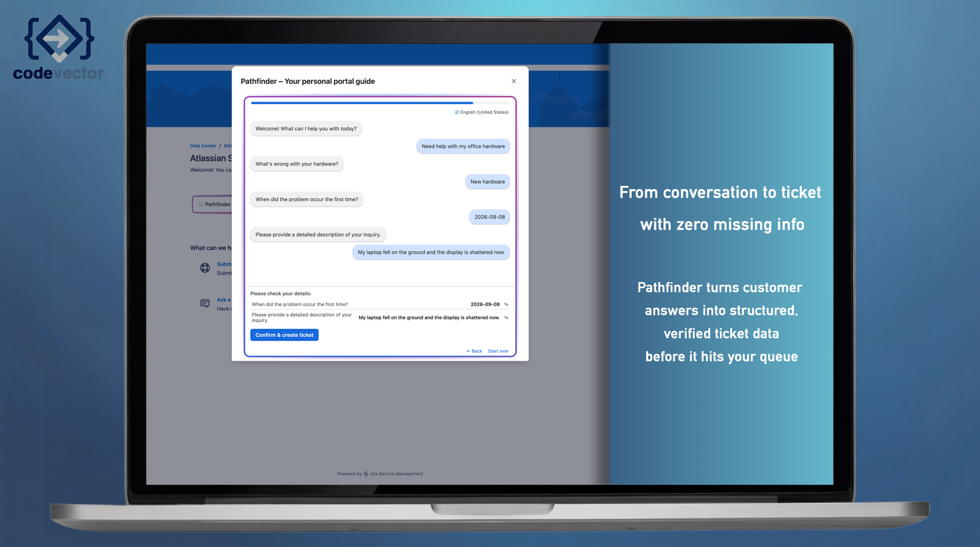Select the 'New hardware' reply bubble

pyautogui.click(x=488, y=182)
